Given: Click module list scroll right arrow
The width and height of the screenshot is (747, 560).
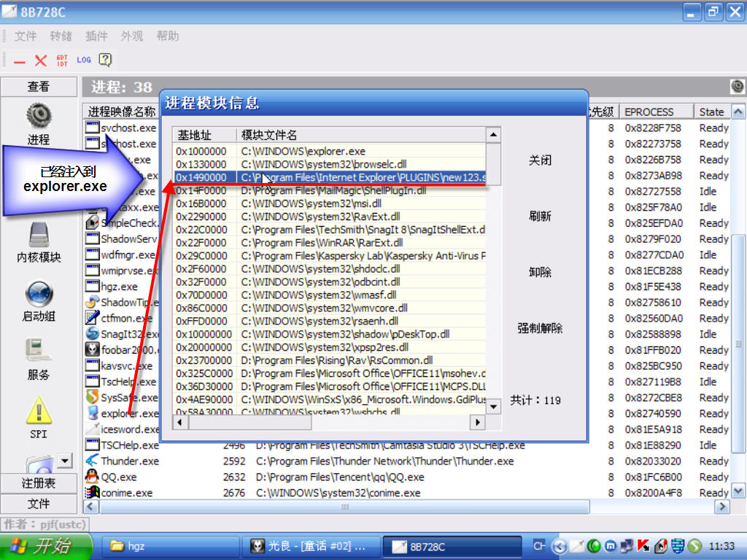Looking at the screenshot, I should 477,422.
